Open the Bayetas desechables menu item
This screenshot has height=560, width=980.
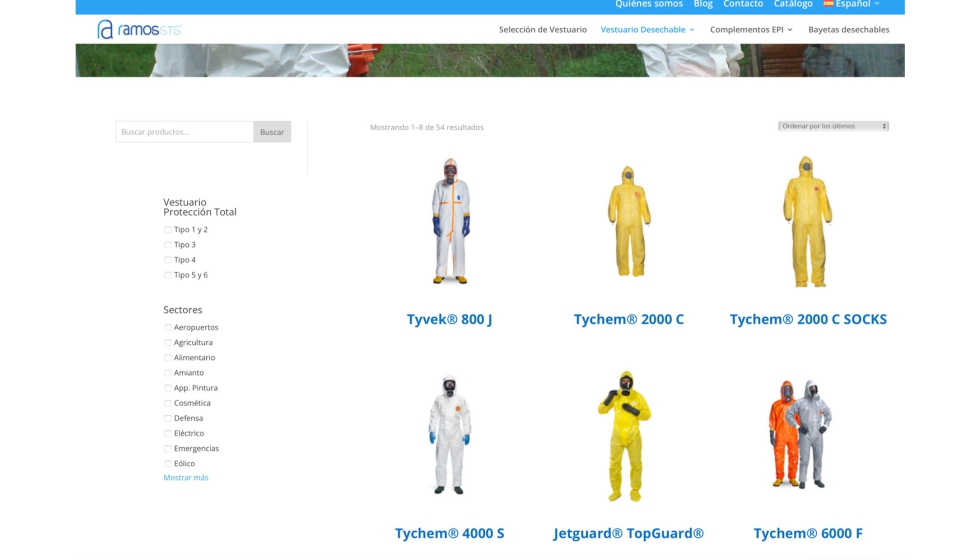coord(848,30)
